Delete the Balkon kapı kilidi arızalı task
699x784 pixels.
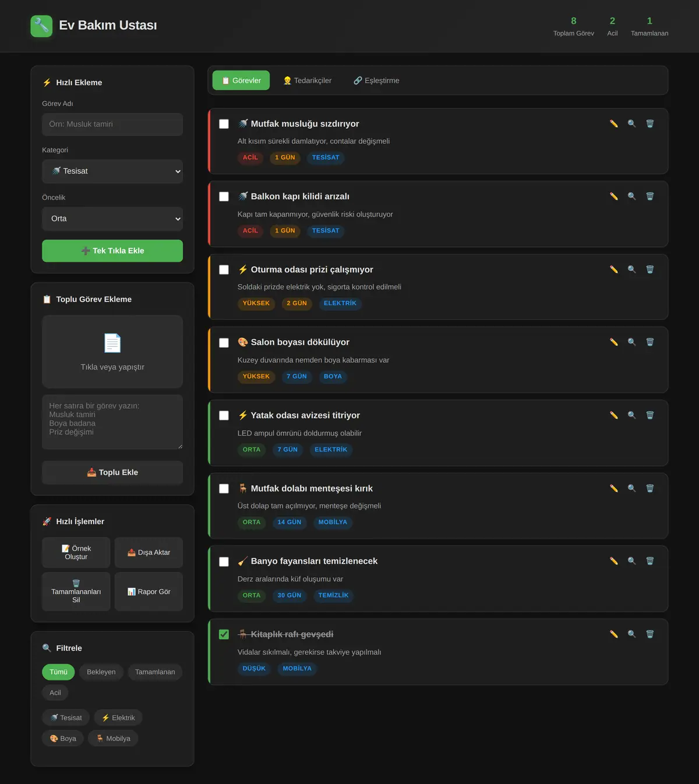[x=650, y=196]
